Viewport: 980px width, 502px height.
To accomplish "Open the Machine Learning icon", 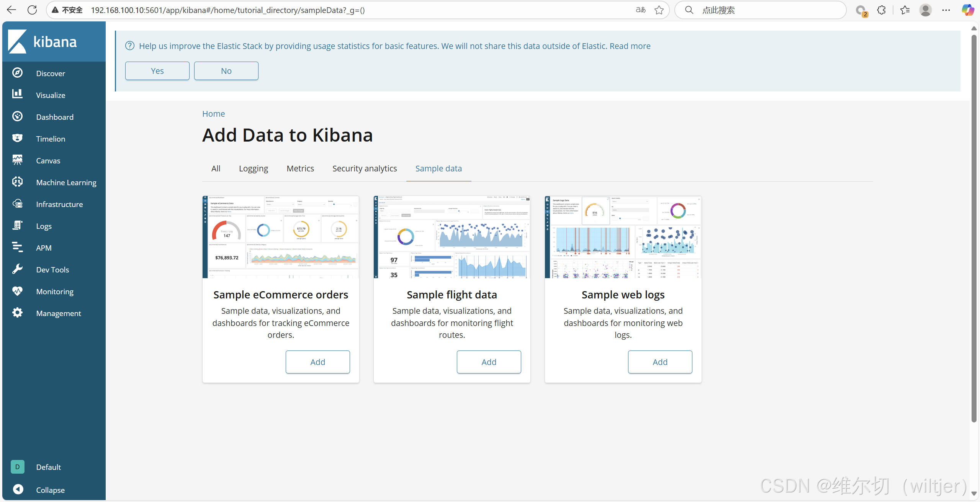I will tap(17, 182).
